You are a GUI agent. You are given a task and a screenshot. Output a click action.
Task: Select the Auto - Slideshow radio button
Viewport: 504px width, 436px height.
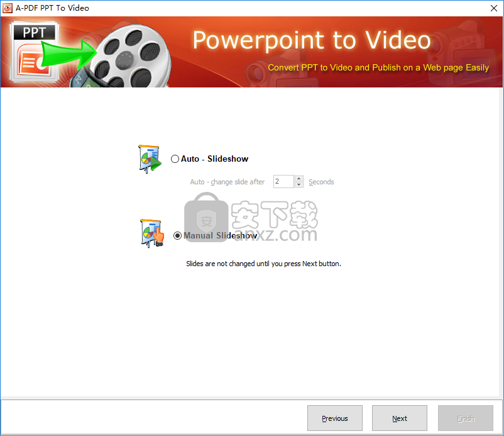coord(175,159)
